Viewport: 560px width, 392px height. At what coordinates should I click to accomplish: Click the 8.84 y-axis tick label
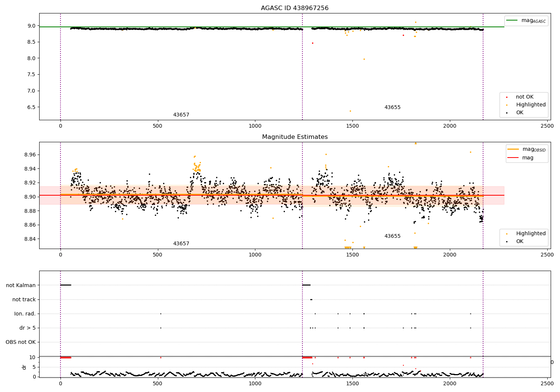pyautogui.click(x=30, y=239)
